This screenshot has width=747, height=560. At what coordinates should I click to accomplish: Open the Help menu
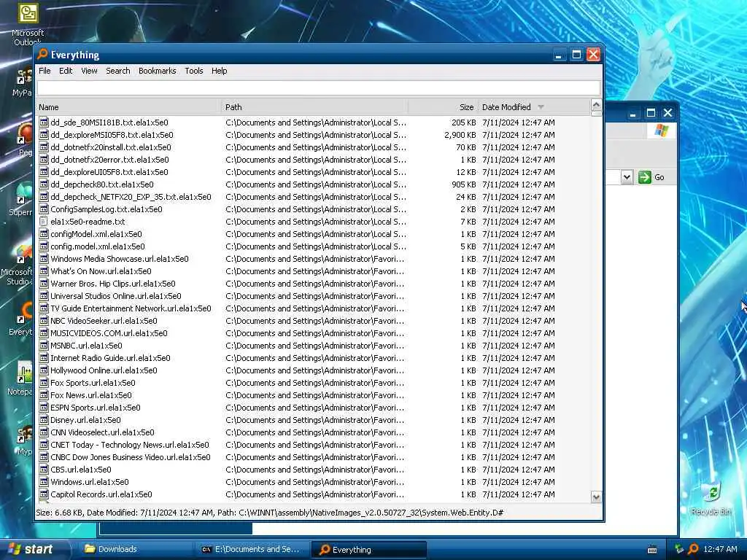click(x=219, y=71)
